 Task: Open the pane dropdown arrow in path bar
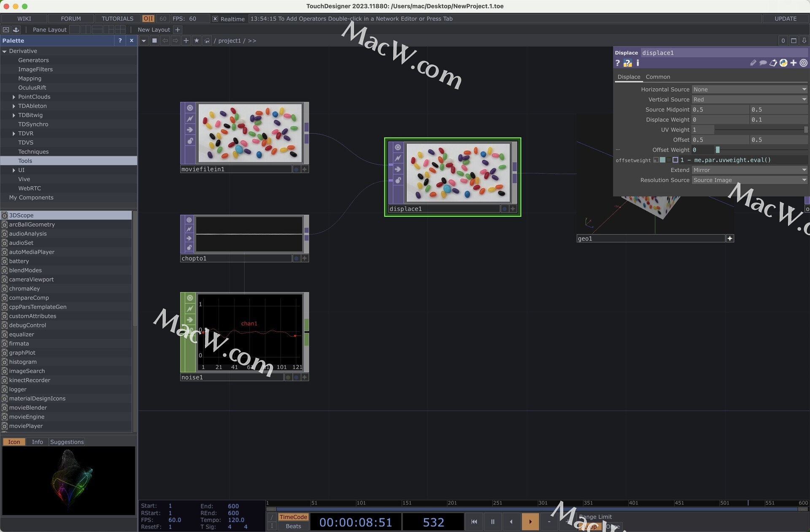144,41
